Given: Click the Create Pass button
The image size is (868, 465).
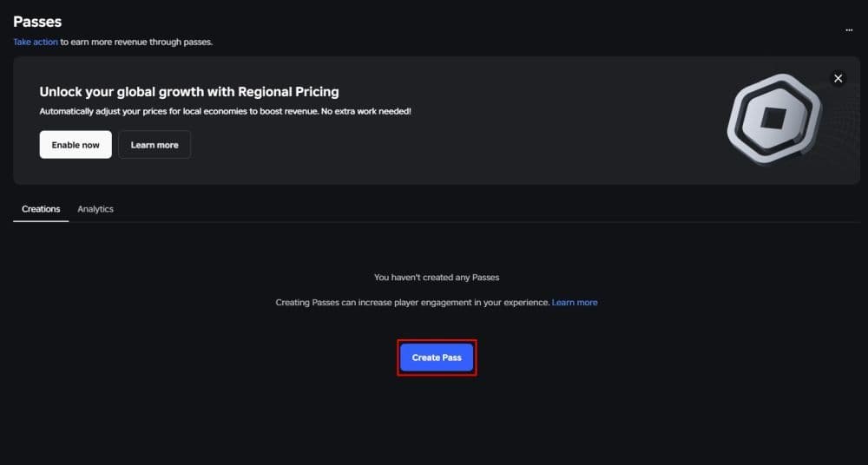Looking at the screenshot, I should [437, 357].
